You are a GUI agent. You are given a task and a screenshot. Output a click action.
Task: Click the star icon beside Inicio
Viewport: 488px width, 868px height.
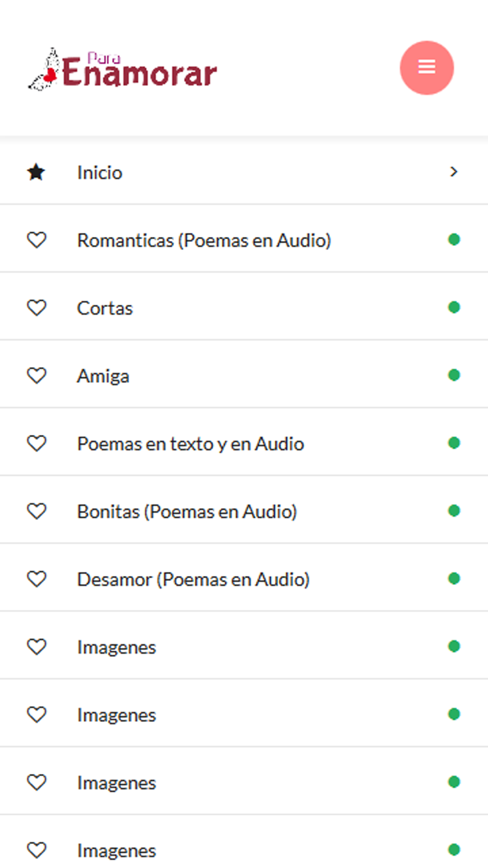tap(36, 172)
